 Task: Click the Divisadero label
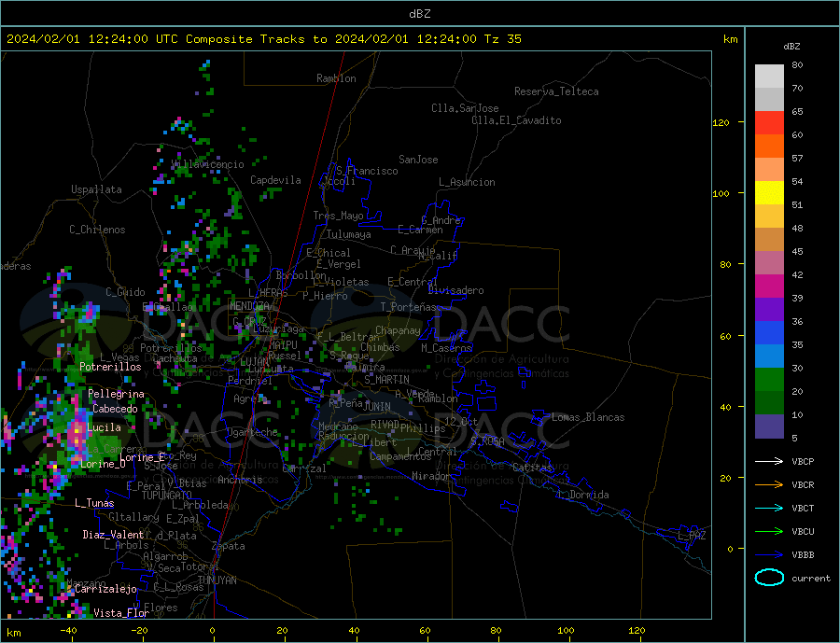pos(455,290)
